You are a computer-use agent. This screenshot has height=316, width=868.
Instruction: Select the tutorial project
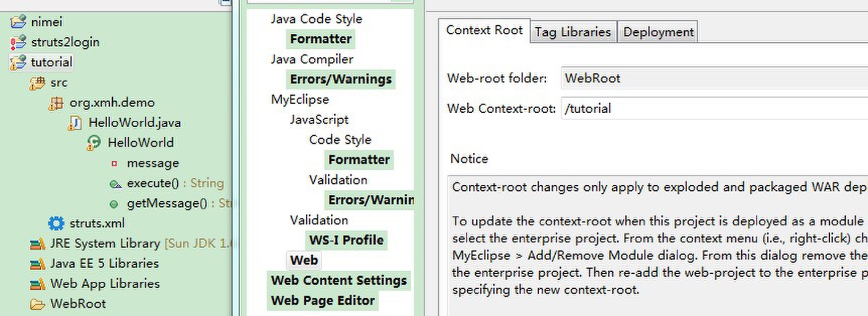click(x=51, y=62)
